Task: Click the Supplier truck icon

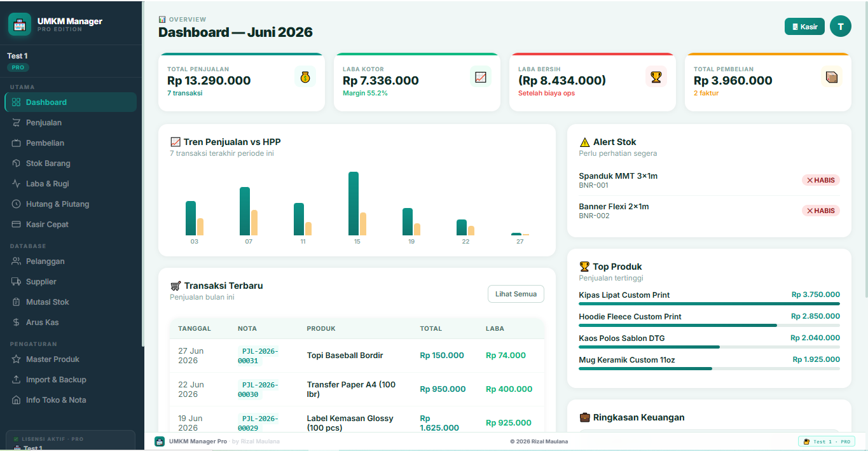Action: (x=17, y=282)
